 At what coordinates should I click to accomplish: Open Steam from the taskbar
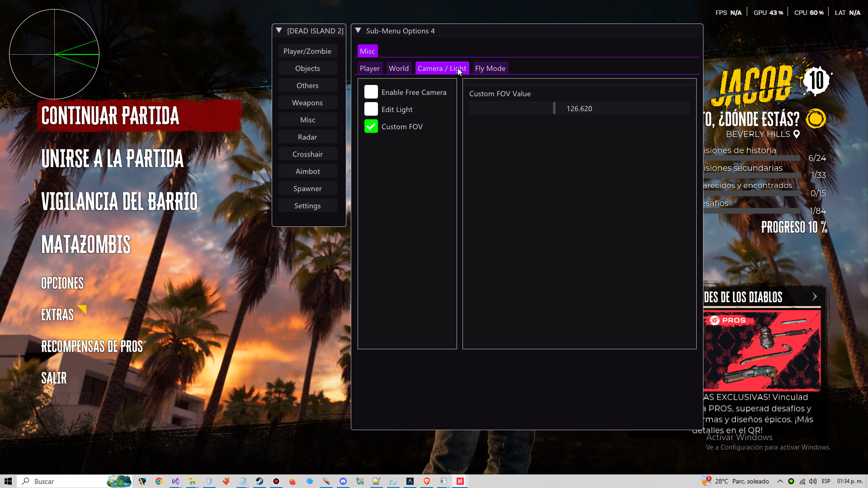point(260,481)
